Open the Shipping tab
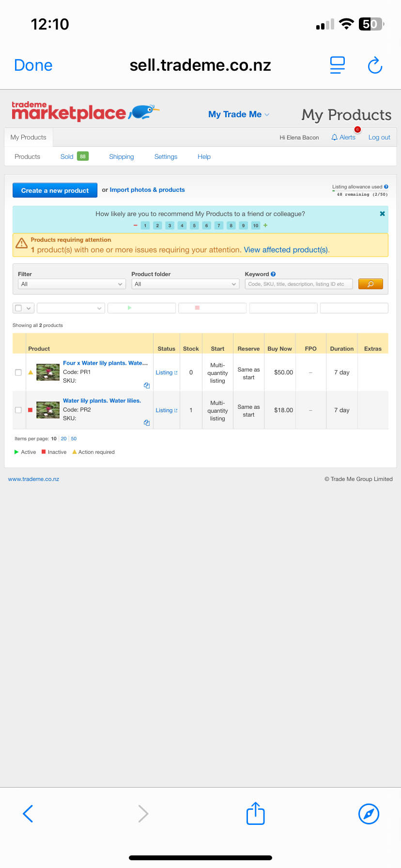This screenshot has width=401, height=868. pos(122,157)
